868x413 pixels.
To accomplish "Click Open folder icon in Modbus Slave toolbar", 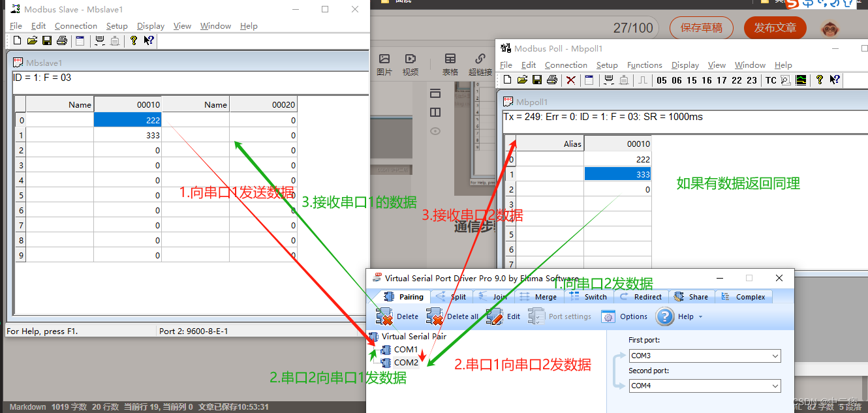I will (32, 40).
